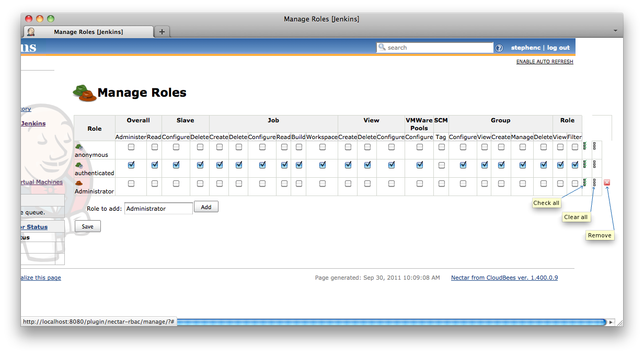
Task: Open the stephenc user link
Action: [x=526, y=48]
